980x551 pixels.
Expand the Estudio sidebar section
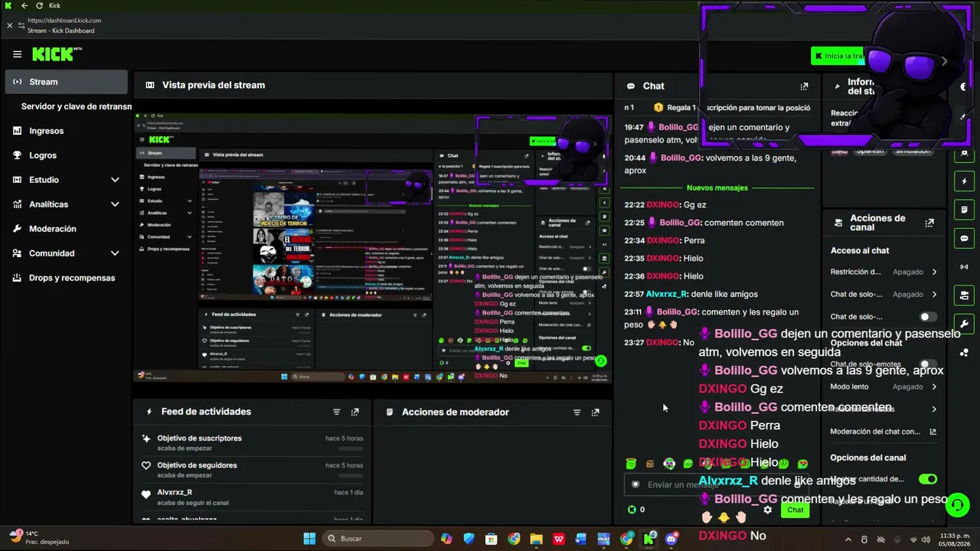pos(115,180)
